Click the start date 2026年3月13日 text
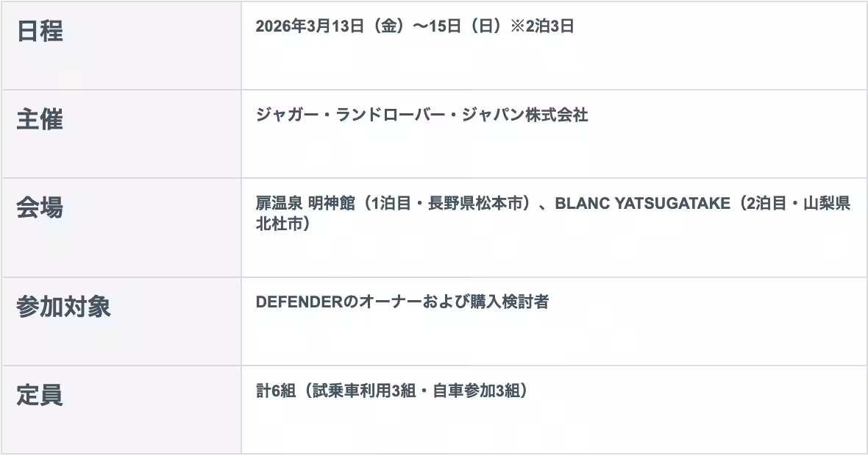This screenshot has height=456, width=868. 310,27
